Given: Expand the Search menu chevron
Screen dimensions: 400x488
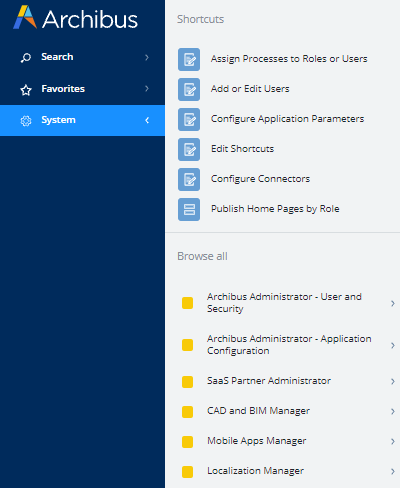Looking at the screenshot, I should coord(147,57).
